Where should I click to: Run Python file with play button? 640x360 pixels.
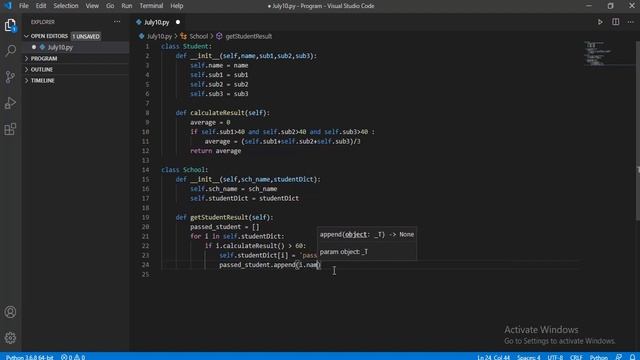[x=600, y=22]
